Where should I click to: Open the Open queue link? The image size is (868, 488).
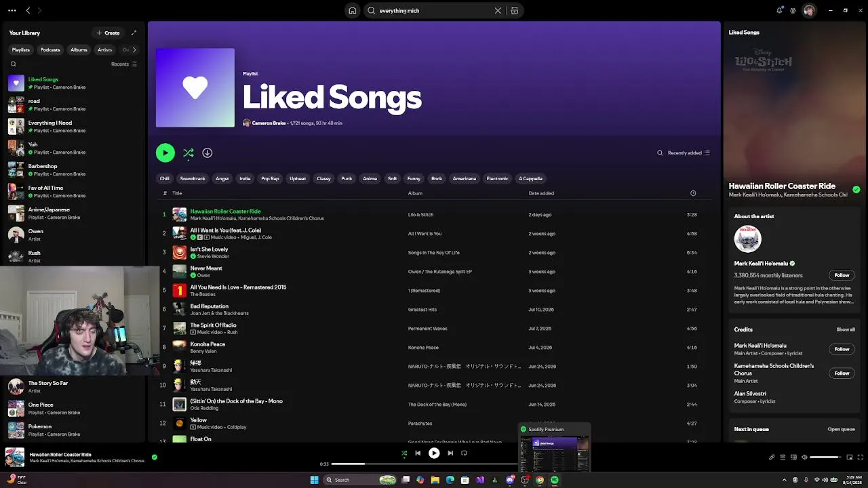[841, 429]
